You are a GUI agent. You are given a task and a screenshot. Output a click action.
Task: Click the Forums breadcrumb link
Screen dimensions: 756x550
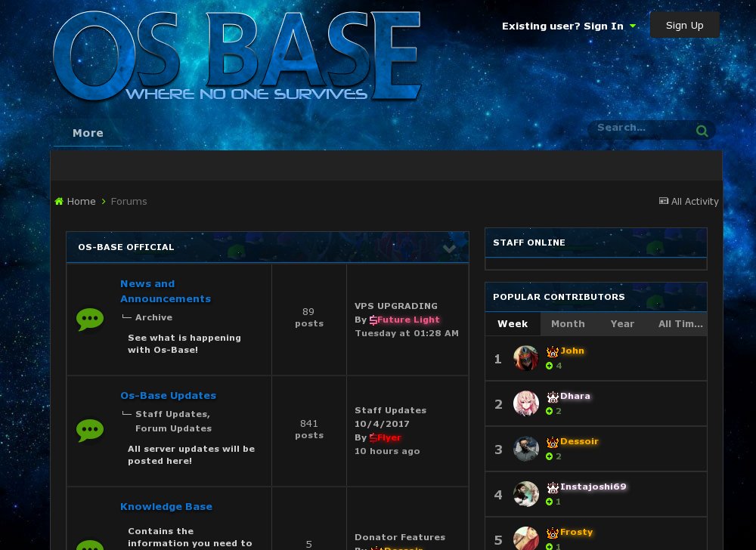129,201
